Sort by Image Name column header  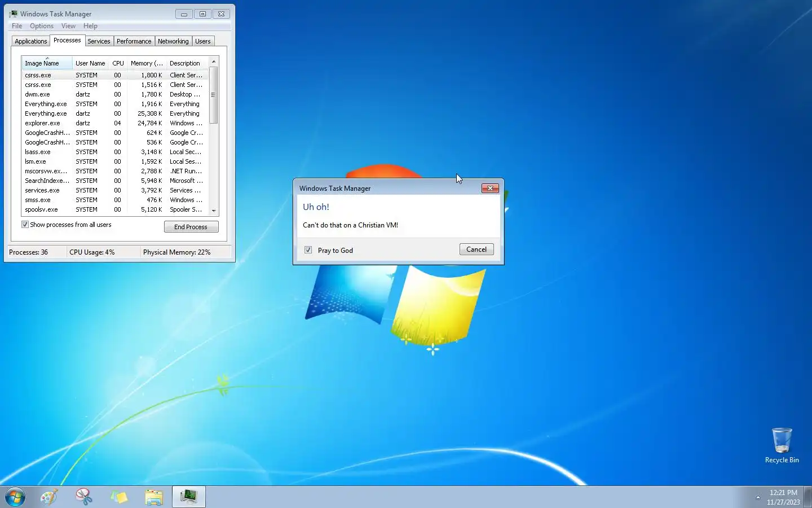47,63
